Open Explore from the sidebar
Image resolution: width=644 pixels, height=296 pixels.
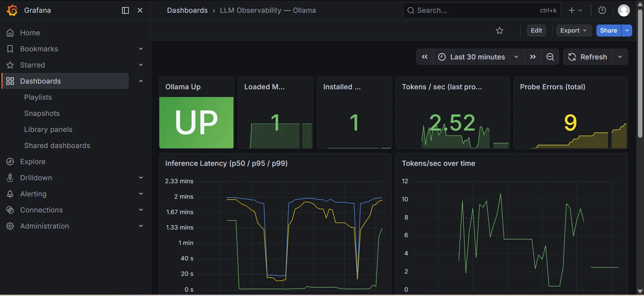click(x=33, y=161)
